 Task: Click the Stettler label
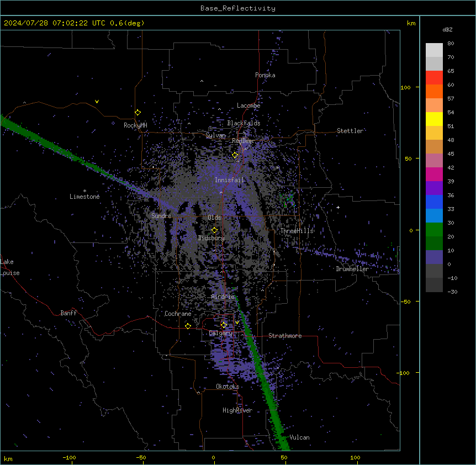[350, 131]
